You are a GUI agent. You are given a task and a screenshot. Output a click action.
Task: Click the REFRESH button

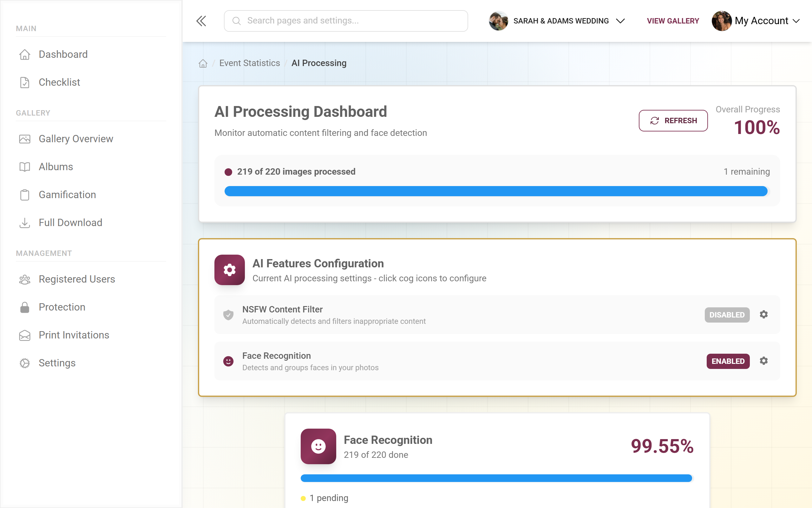[673, 121]
